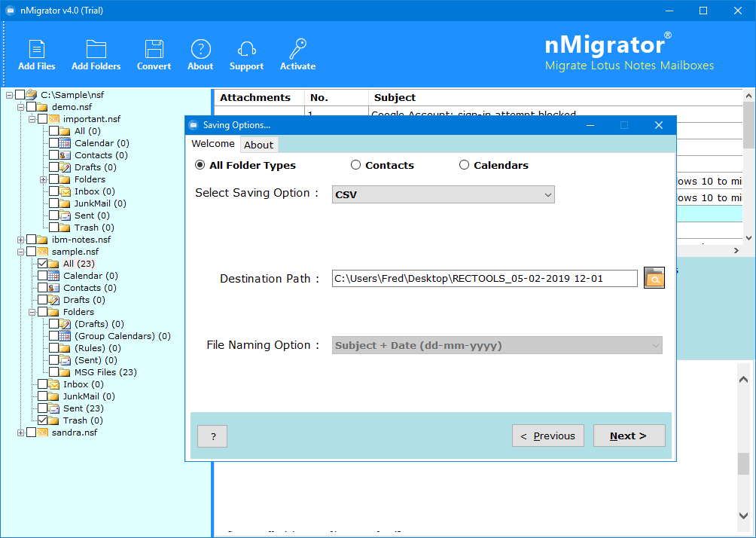Click the No. column header
This screenshot has height=538, width=756.
(337, 97)
